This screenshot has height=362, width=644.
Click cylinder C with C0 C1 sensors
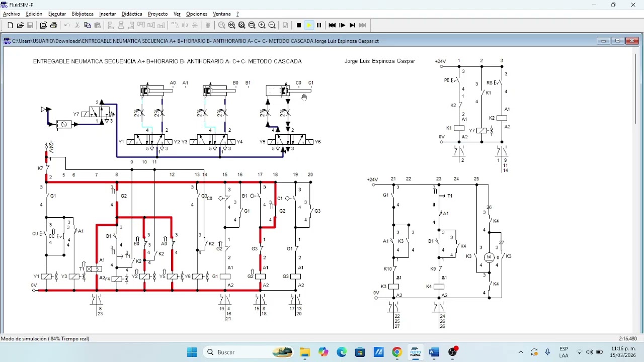(289, 90)
